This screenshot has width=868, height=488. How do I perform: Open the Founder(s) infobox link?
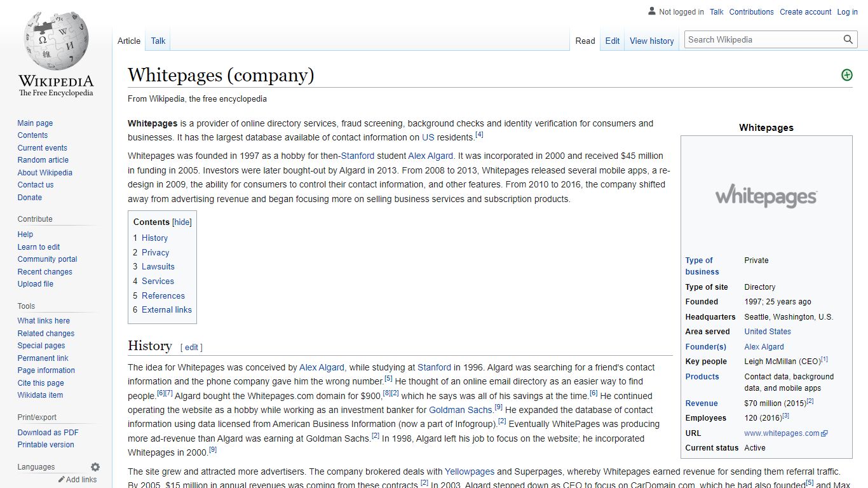705,347
